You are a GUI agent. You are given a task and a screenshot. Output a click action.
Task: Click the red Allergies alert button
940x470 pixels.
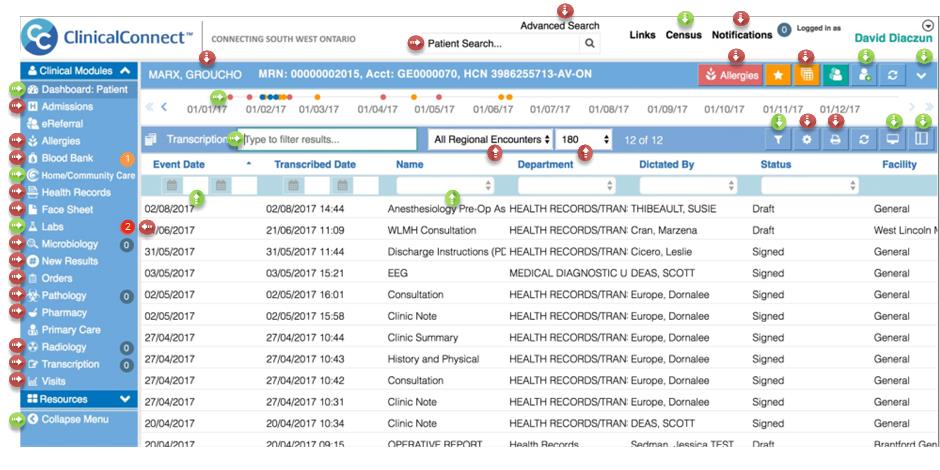(731, 75)
